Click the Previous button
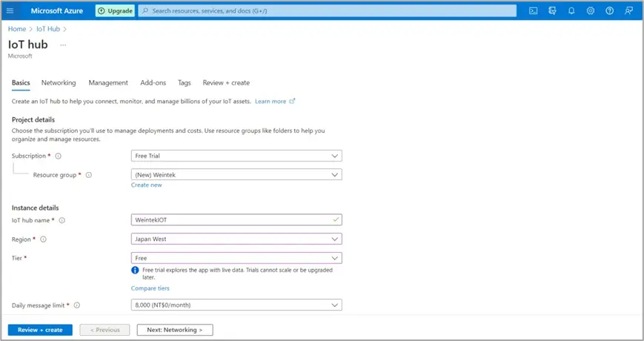This screenshot has height=341, width=644. pyautogui.click(x=104, y=330)
